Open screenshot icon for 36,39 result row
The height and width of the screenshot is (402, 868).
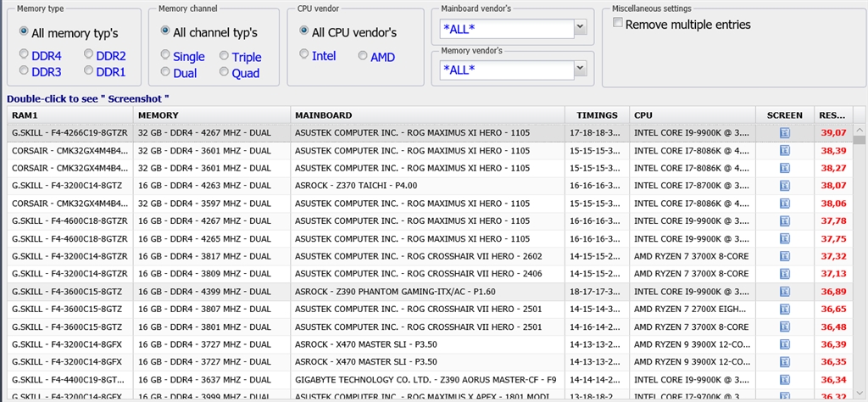click(x=785, y=344)
